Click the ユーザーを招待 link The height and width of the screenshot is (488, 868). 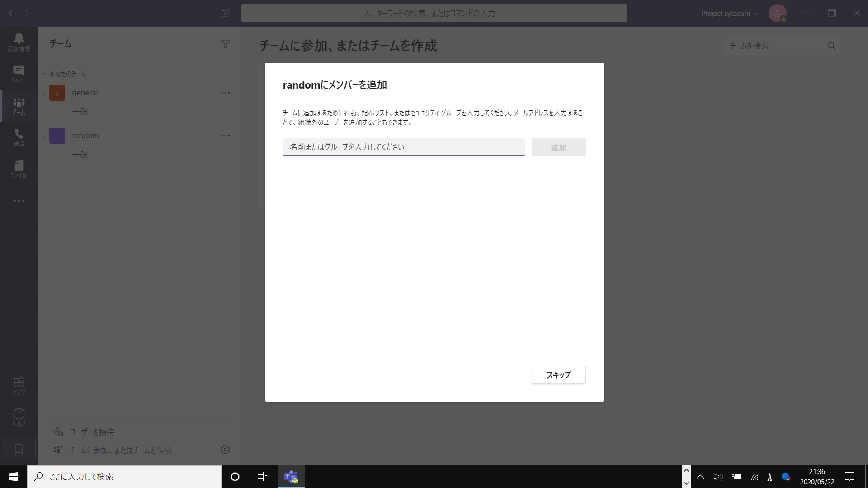pos(91,432)
